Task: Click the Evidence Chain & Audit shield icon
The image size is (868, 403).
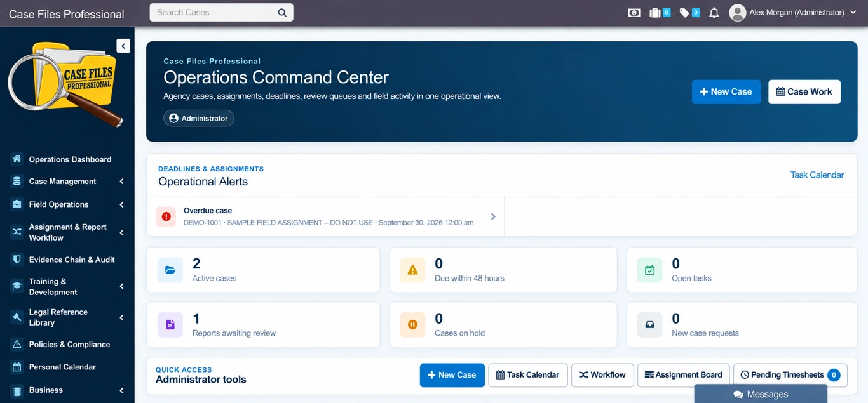Action: 17,260
